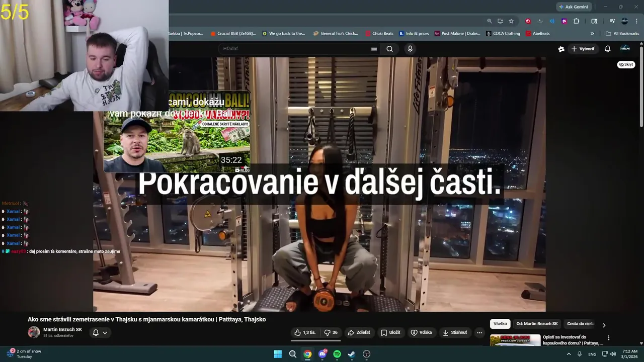This screenshot has height=362, width=644.
Task: Open the Chuki Beats bookmark
Action: [379, 34]
